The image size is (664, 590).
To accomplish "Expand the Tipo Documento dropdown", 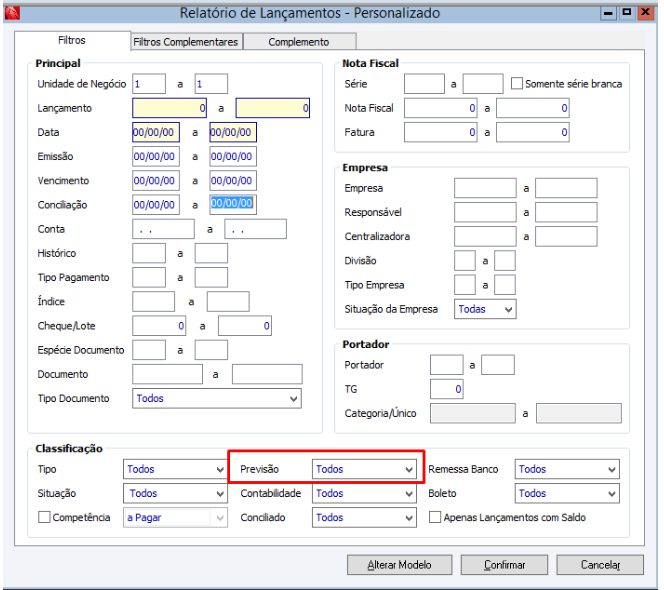I will [217, 399].
